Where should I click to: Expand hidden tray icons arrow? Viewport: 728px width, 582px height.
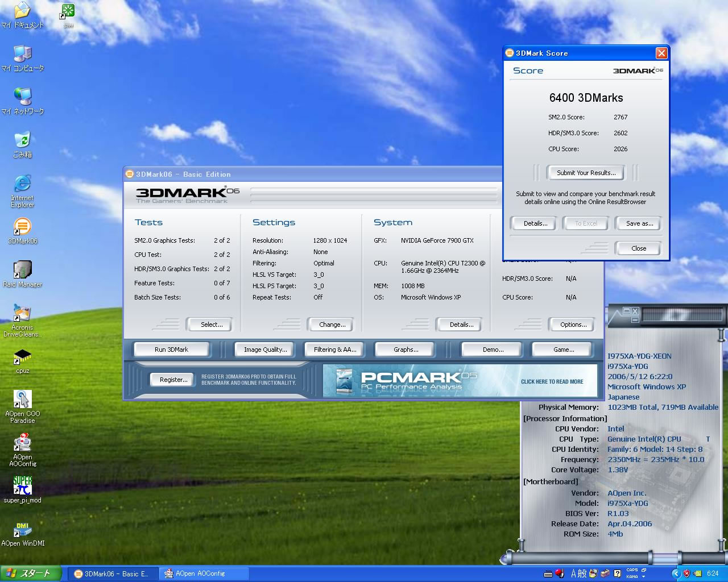click(x=676, y=573)
